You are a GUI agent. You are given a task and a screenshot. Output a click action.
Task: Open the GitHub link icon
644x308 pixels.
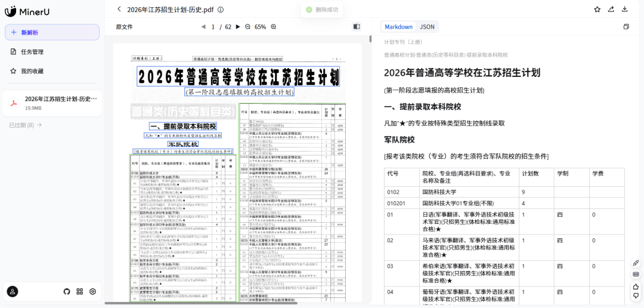click(67, 291)
